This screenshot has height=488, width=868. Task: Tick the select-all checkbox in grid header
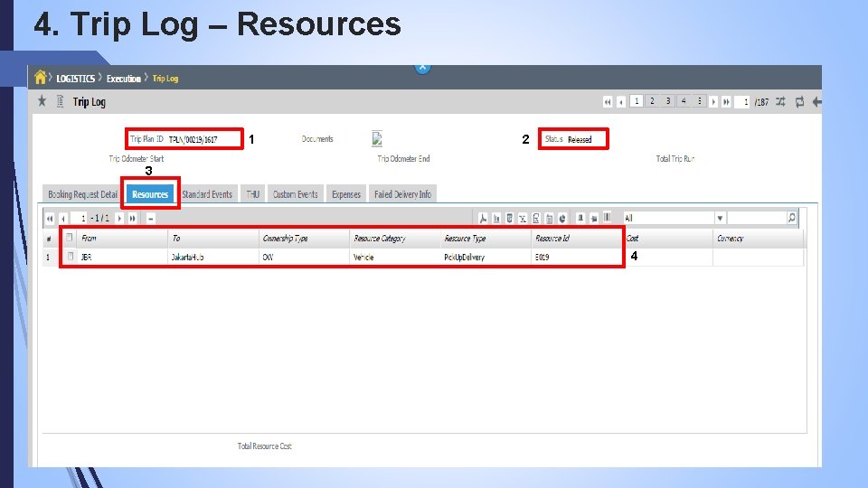pyautogui.click(x=70, y=238)
